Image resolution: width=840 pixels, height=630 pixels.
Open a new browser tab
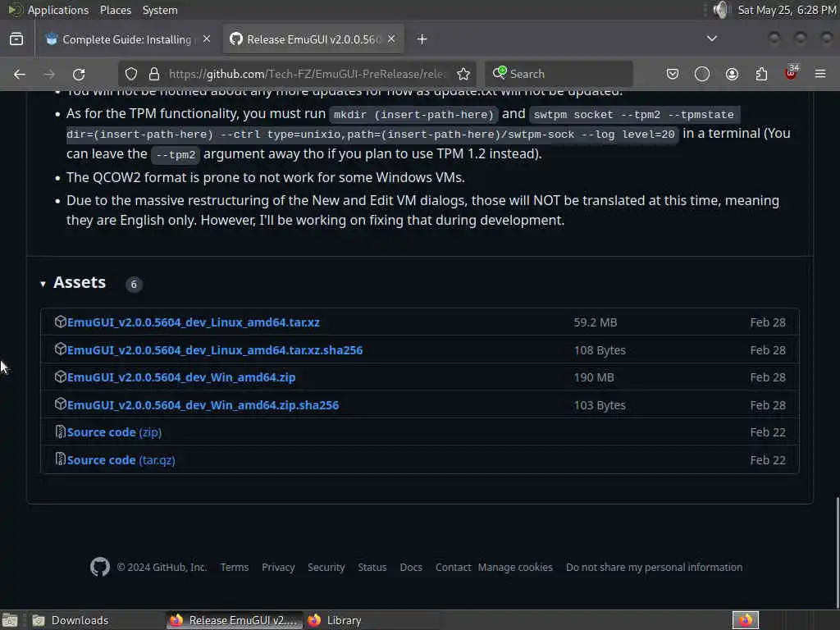(x=422, y=39)
